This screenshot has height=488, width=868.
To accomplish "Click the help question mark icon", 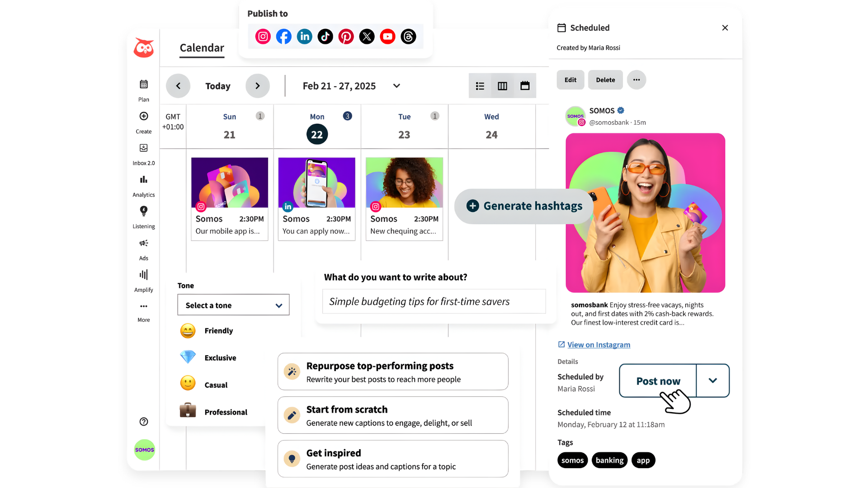I will [144, 422].
